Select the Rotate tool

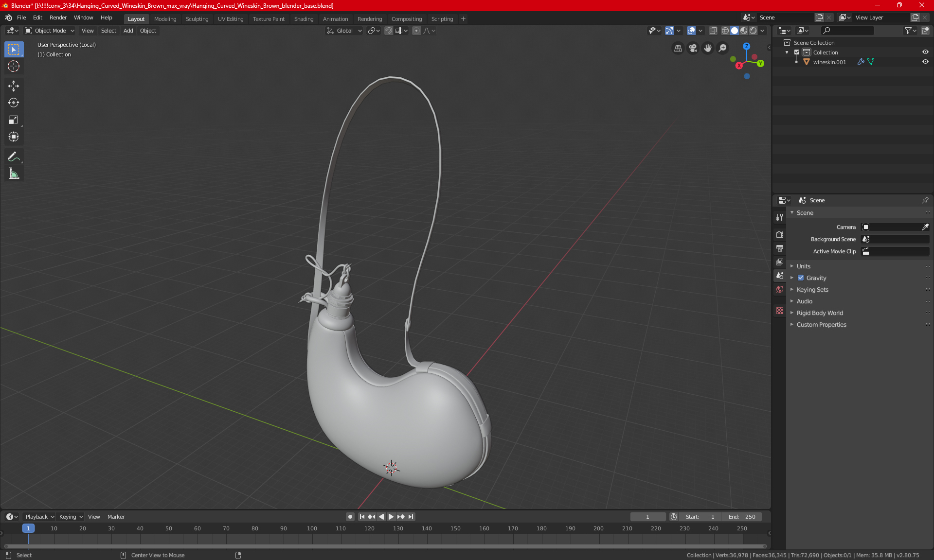[x=14, y=103]
